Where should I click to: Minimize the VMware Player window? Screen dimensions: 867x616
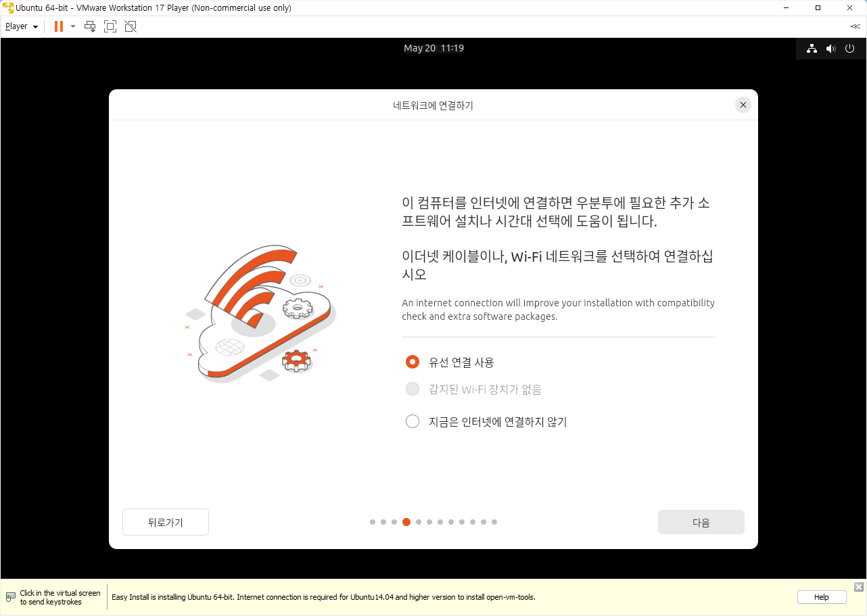(786, 7)
